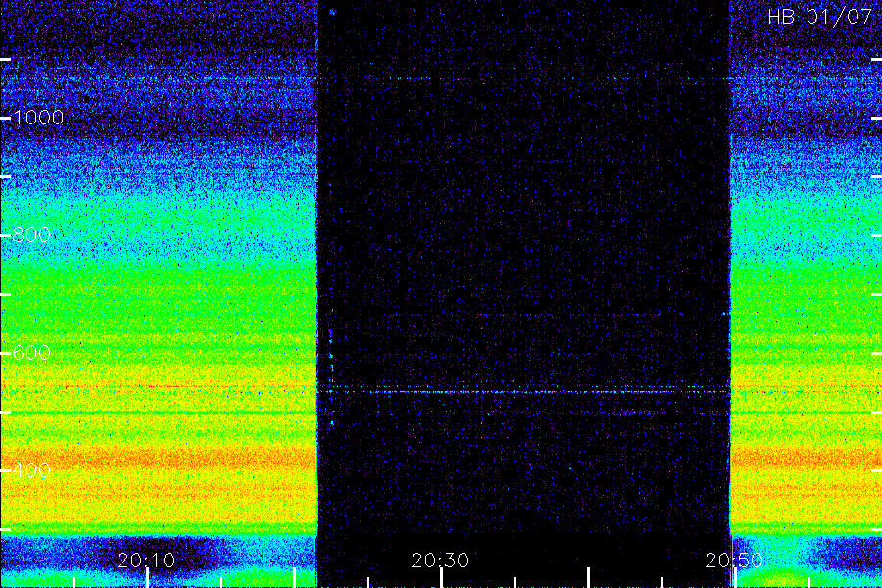The image size is (882, 588).
Task: Click the 800 frequency axis label
Action: (31, 235)
